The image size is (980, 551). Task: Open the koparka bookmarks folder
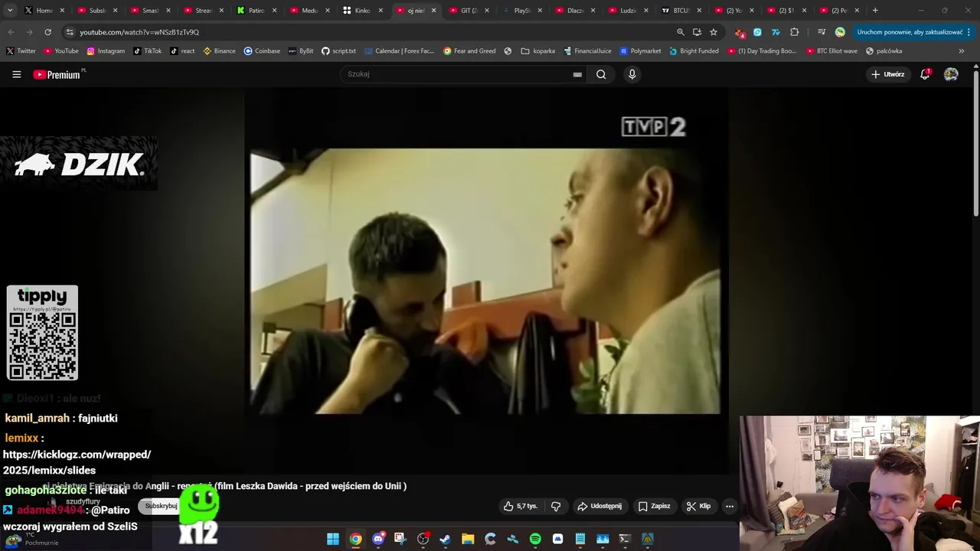click(538, 51)
